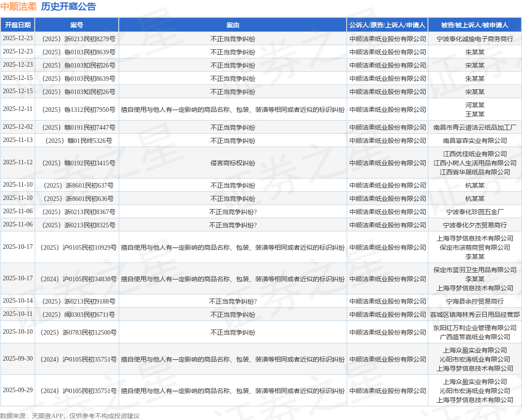Click plaintiff cell in the 2025-12-02 row
The height and width of the screenshot is (420, 522).
pyautogui.click(x=388, y=127)
